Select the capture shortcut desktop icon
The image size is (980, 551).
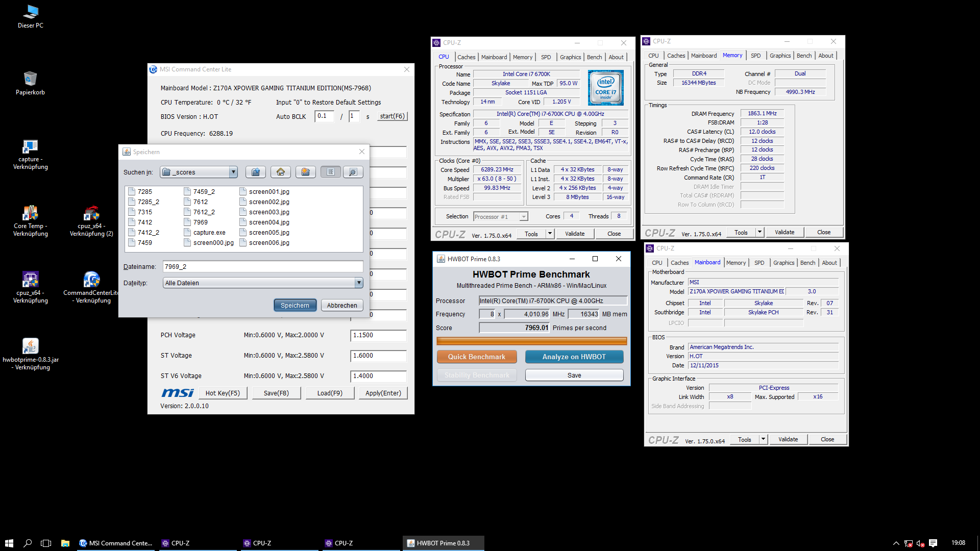30,154
